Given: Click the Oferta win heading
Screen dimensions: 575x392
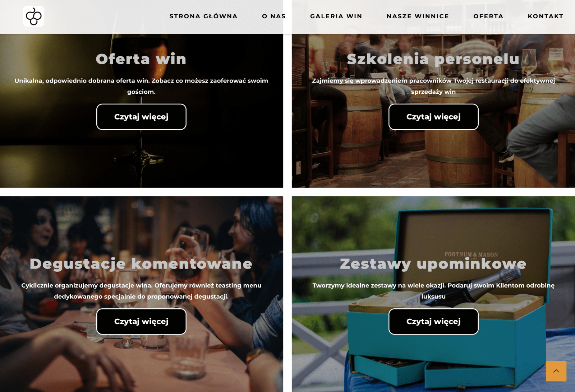Looking at the screenshot, I should [x=141, y=59].
